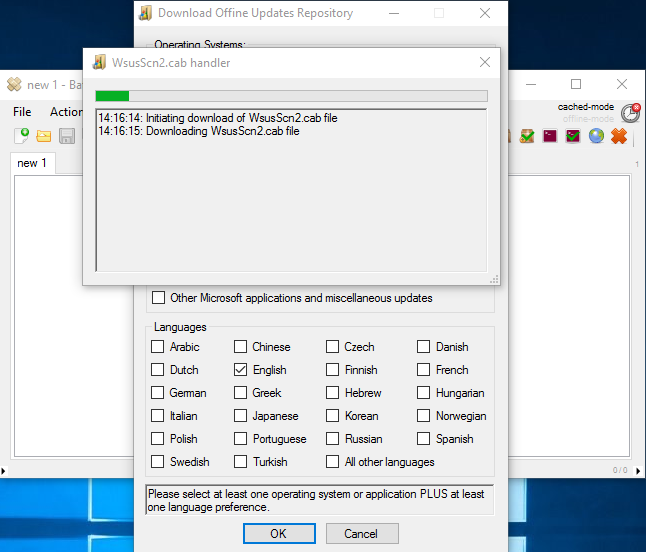The height and width of the screenshot is (552, 646).
Task: Click the New document icon in BatchPatch toolbar
Action: 21,136
